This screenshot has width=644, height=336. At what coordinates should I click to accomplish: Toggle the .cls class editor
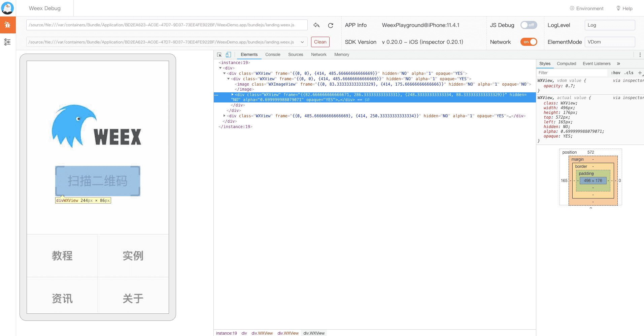point(629,73)
